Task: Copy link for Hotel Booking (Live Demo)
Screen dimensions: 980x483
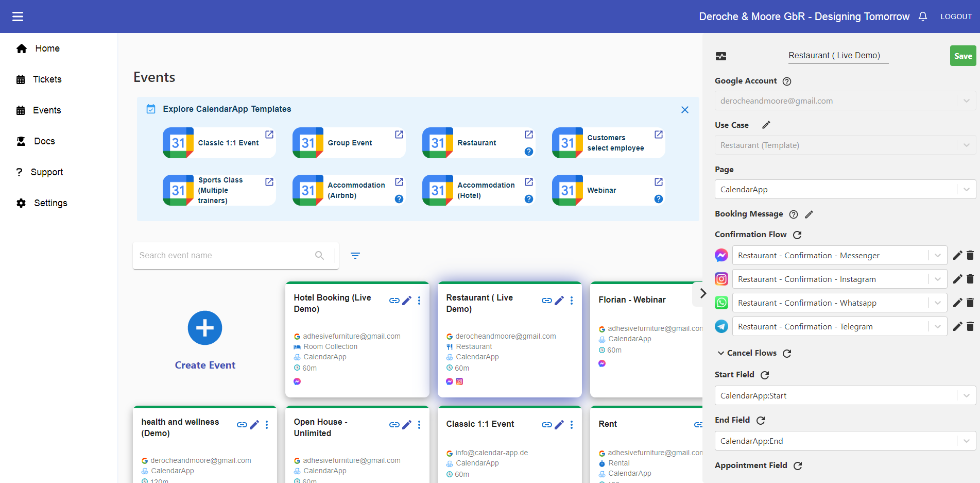Action: pos(394,301)
